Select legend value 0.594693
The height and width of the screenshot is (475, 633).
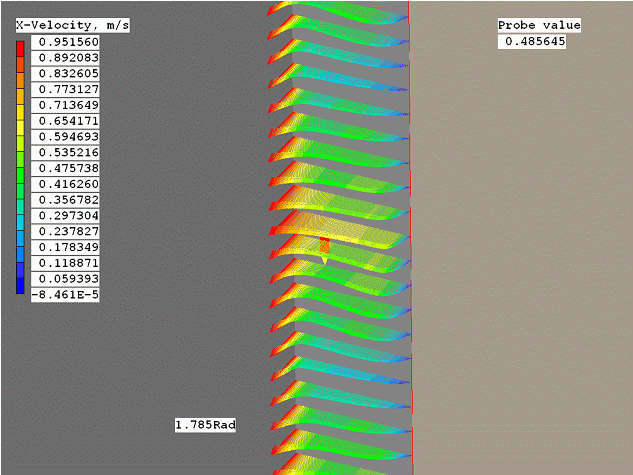pos(65,136)
